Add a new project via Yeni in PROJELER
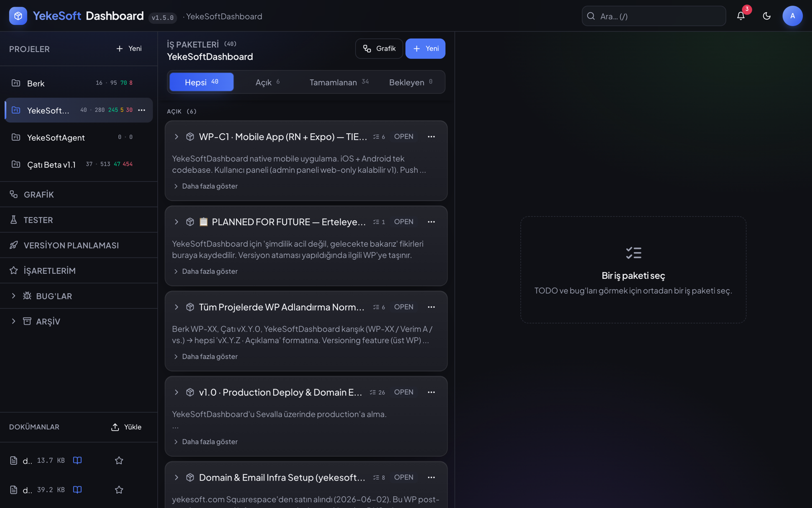Viewport: 812px width, 508px height. (x=129, y=49)
